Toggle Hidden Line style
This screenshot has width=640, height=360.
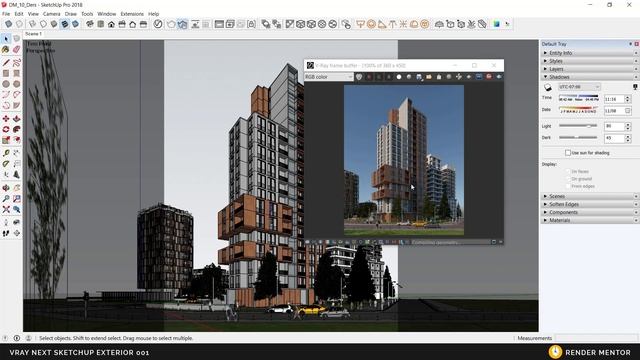click(x=43, y=24)
